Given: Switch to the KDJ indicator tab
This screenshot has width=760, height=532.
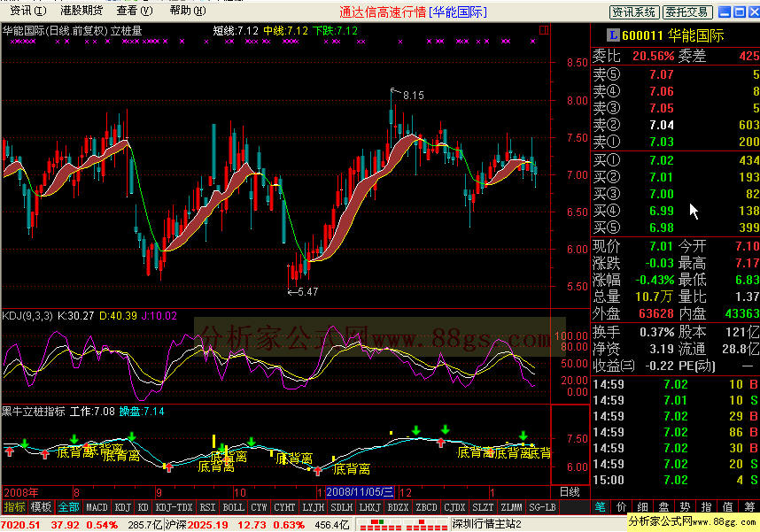Looking at the screenshot, I should 122,507.
